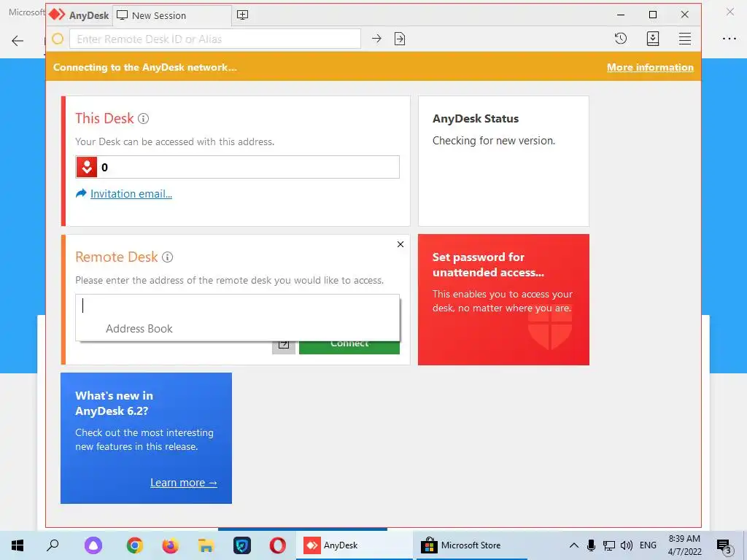Screen dimensions: 747x560
Task: Open Opera browser from taskbar
Action: pyautogui.click(x=278, y=545)
